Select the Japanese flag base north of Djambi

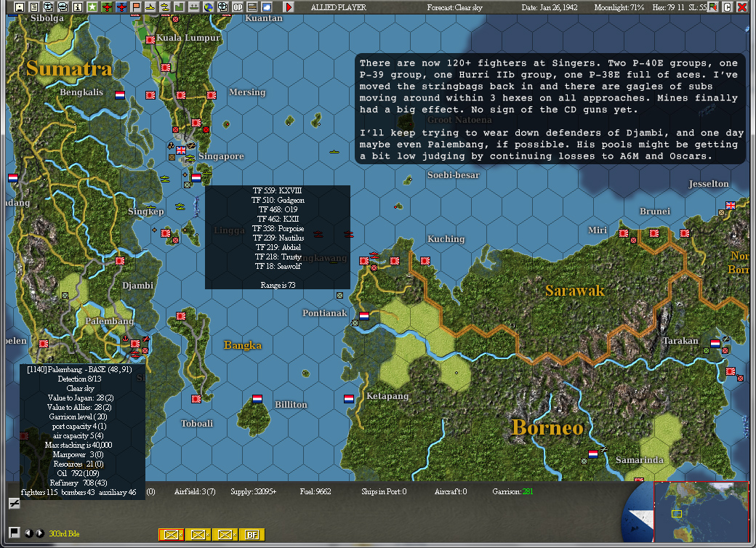click(x=120, y=261)
